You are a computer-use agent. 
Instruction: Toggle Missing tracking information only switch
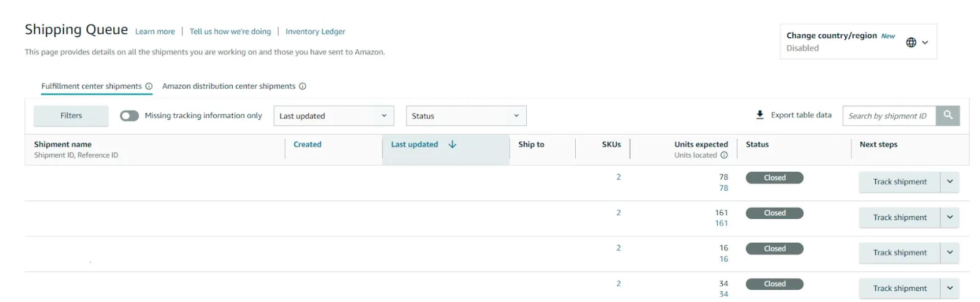pos(129,116)
